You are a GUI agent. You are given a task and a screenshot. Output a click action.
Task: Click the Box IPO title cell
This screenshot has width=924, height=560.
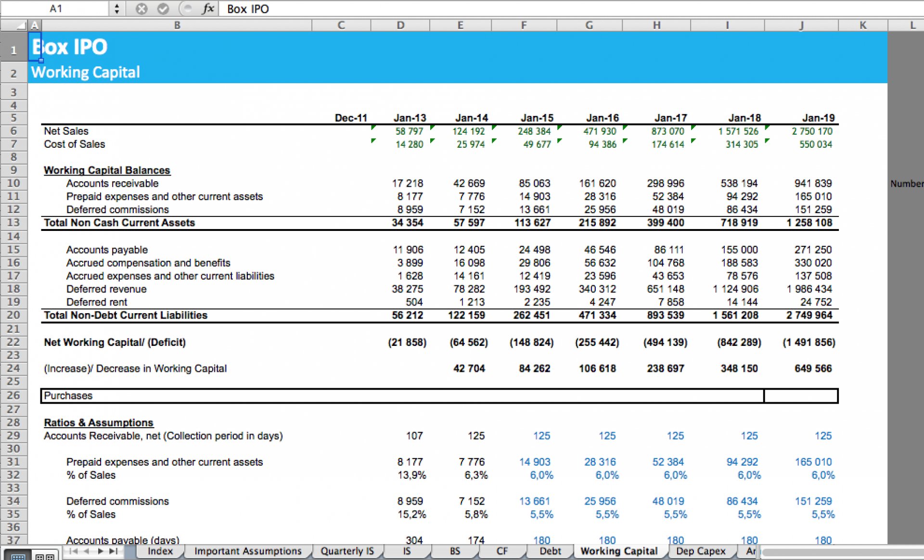click(x=70, y=47)
